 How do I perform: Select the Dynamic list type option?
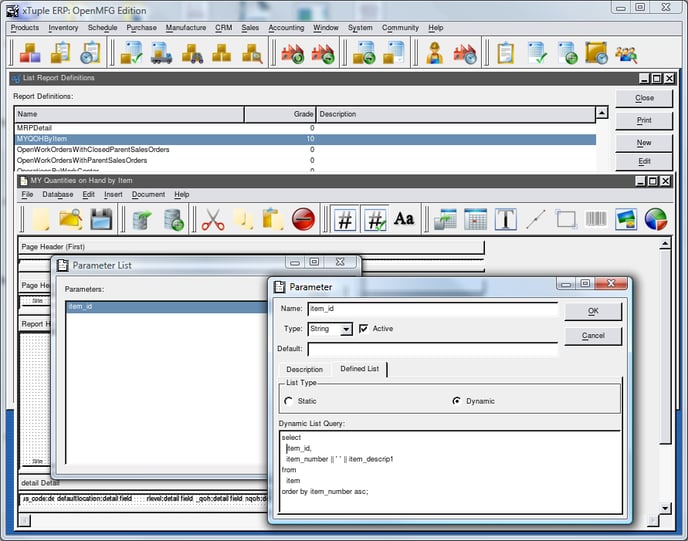click(457, 401)
